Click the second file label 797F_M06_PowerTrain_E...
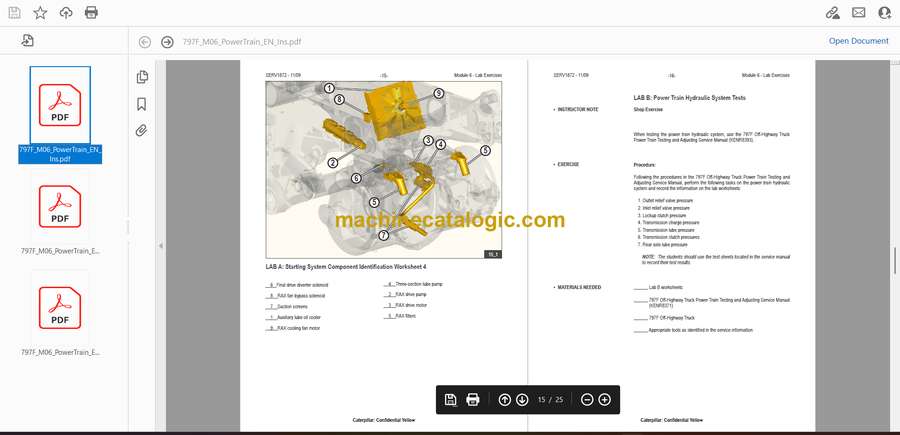The image size is (900, 435). tap(60, 251)
